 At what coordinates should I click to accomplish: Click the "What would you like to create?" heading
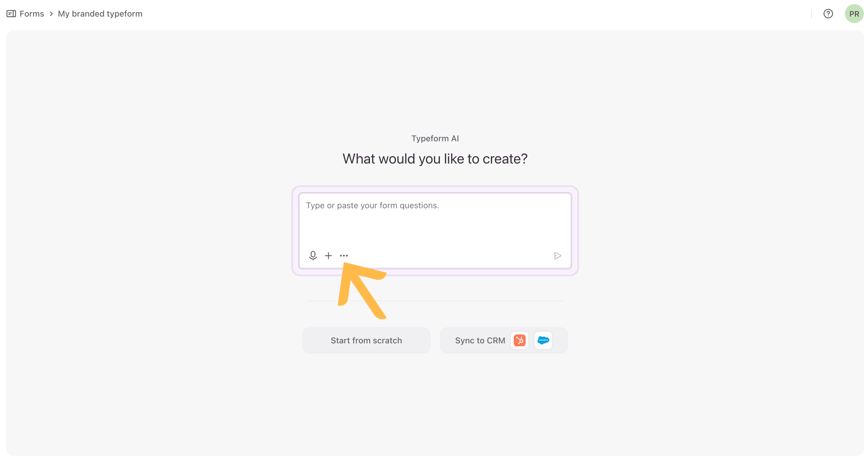[x=435, y=159]
